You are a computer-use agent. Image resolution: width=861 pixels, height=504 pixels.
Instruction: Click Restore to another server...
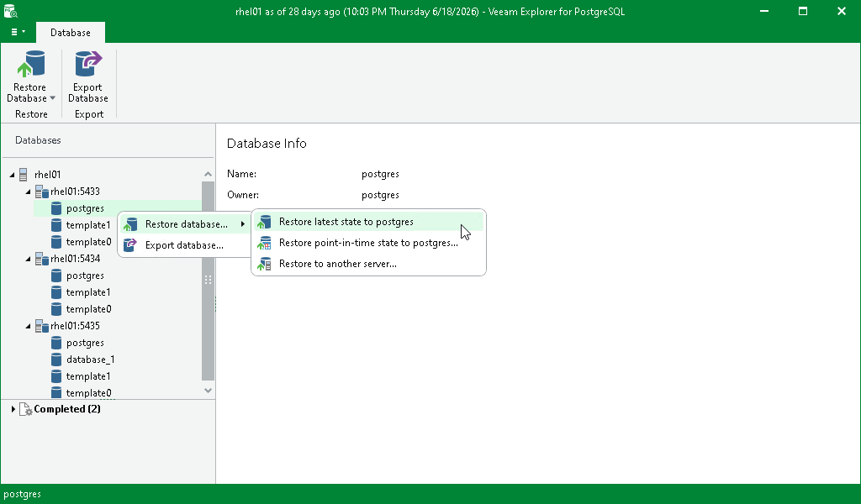click(x=368, y=264)
